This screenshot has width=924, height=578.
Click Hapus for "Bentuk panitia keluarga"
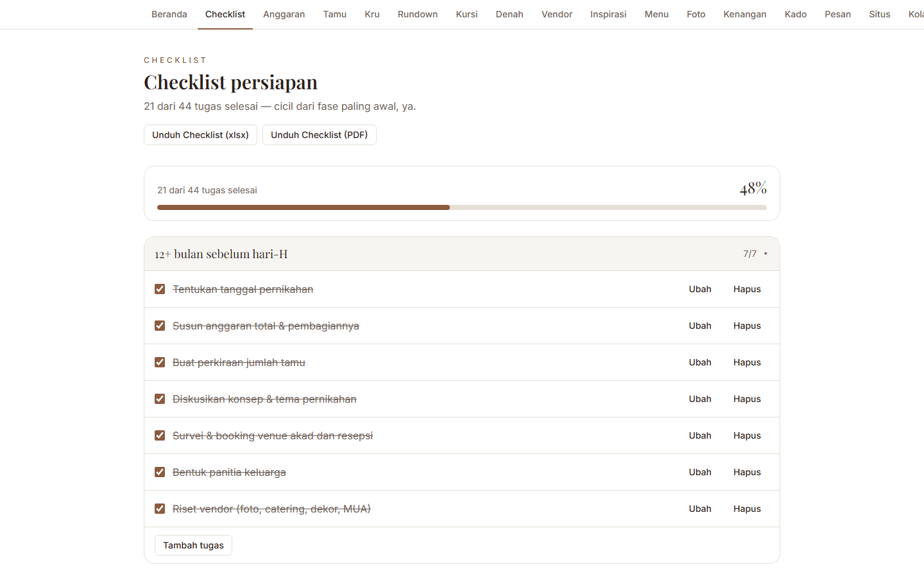[747, 472]
